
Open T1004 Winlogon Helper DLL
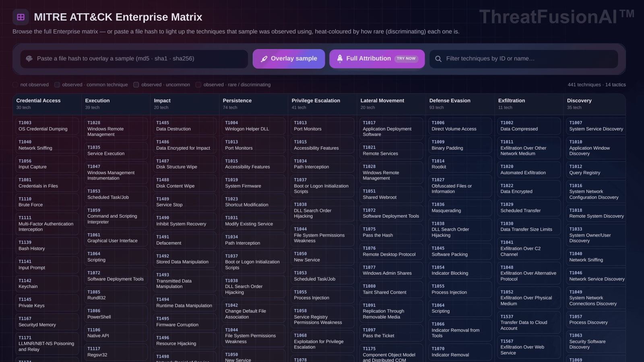[254, 126]
